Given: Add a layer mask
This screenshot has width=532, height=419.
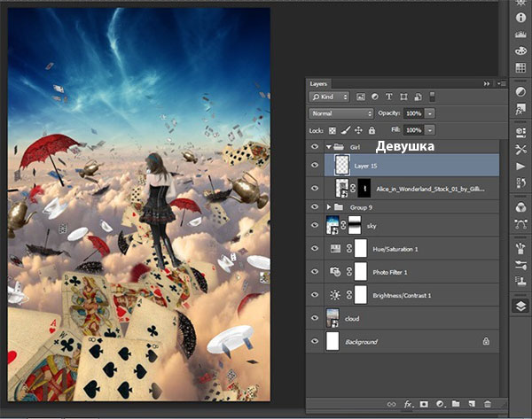Looking at the screenshot, I should [x=424, y=404].
